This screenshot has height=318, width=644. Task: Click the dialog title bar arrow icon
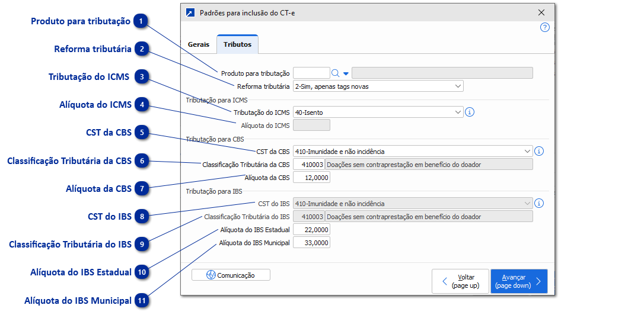[190, 12]
